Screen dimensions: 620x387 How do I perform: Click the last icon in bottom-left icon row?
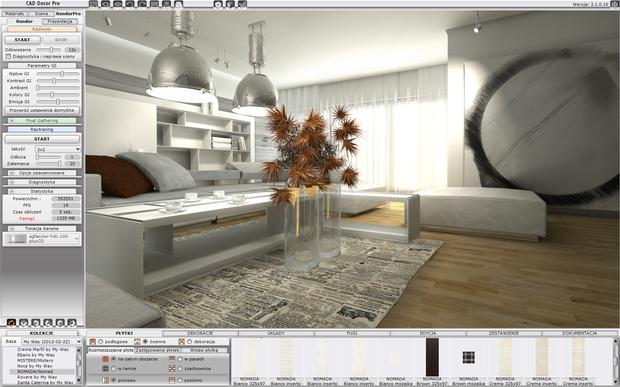click(x=72, y=323)
